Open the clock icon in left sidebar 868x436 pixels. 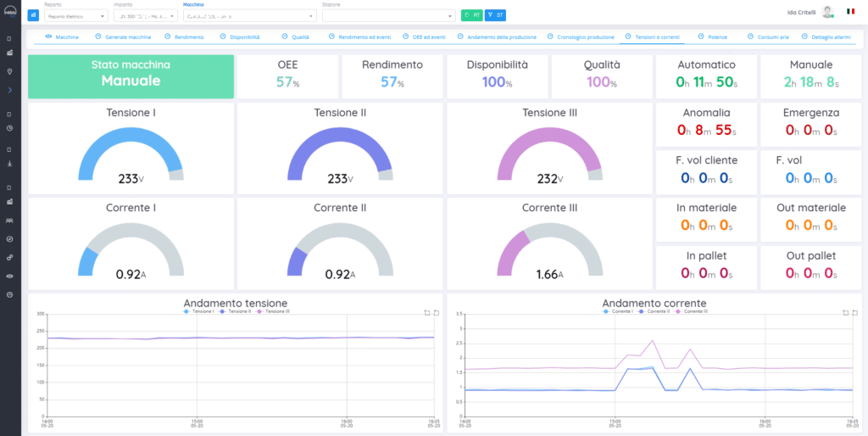tap(9, 128)
